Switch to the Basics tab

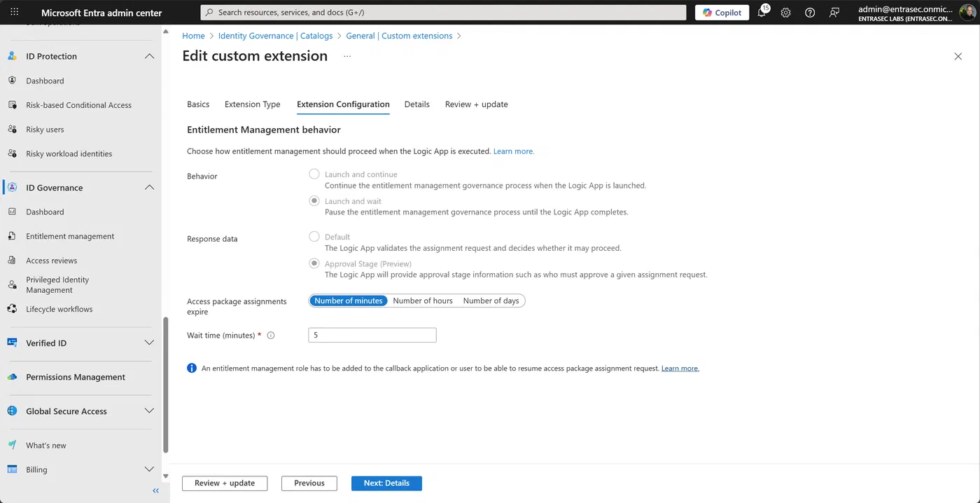pos(198,104)
